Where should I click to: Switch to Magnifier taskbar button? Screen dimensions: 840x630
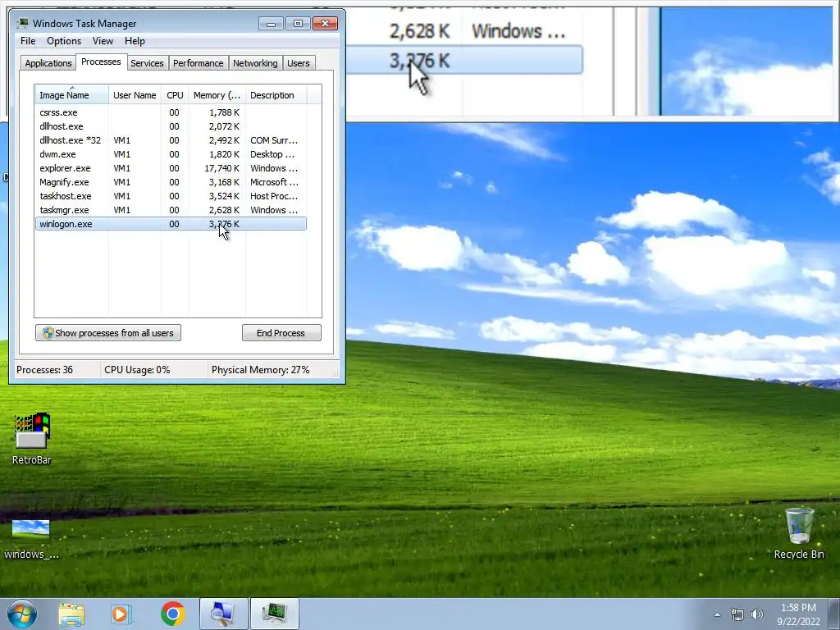click(x=223, y=614)
